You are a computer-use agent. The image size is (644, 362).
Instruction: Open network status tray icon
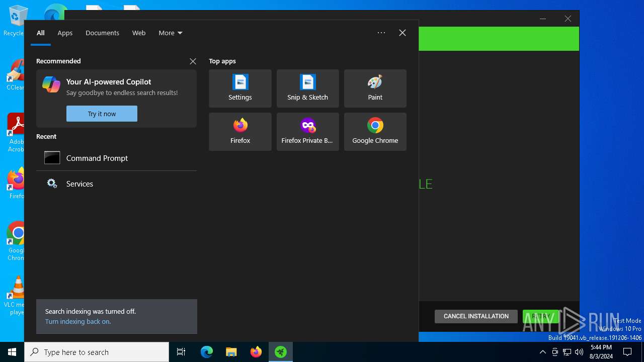click(567, 352)
